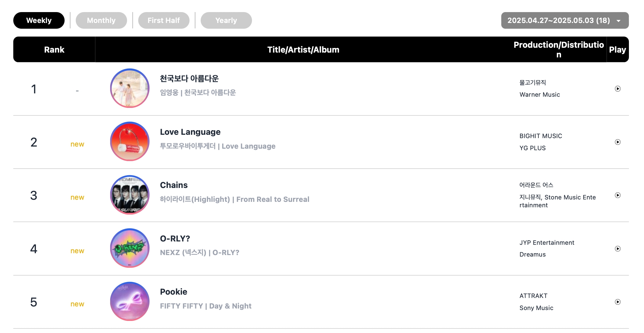Switch to the Monthly chart tab

pyautogui.click(x=101, y=20)
